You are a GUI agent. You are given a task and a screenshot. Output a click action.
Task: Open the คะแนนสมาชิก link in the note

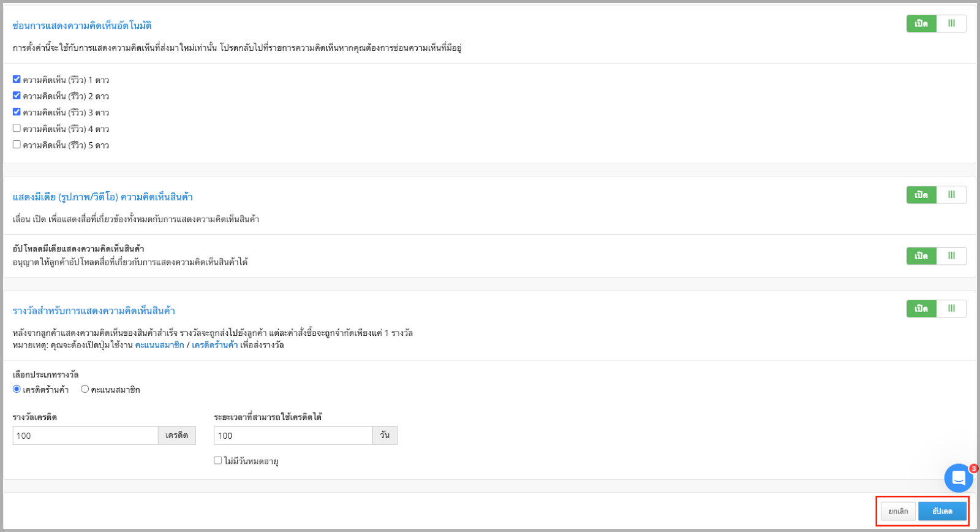coord(159,345)
